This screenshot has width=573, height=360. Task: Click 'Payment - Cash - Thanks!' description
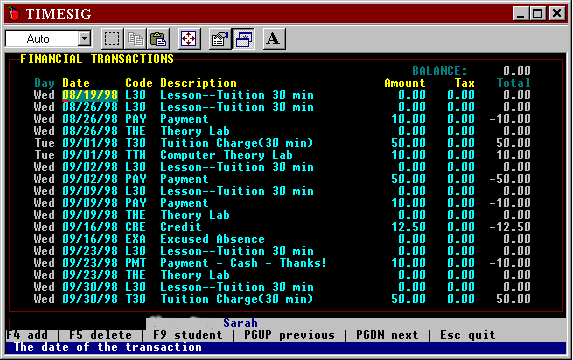point(243,263)
